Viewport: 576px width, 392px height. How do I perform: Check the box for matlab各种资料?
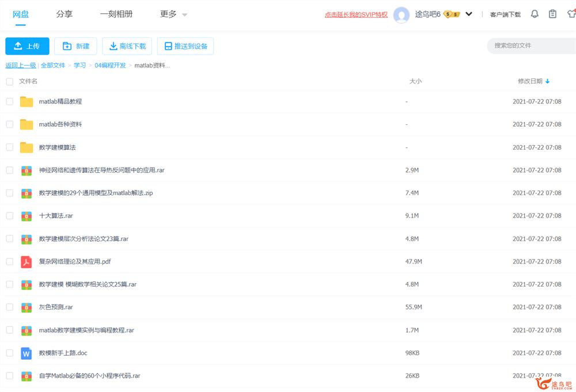tap(10, 124)
